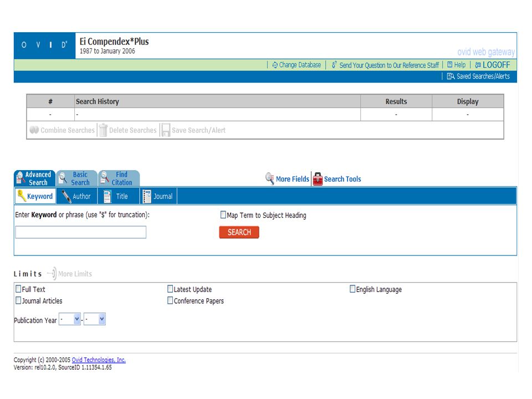Click the Change Database gear icon
The image size is (532, 399).
275,65
